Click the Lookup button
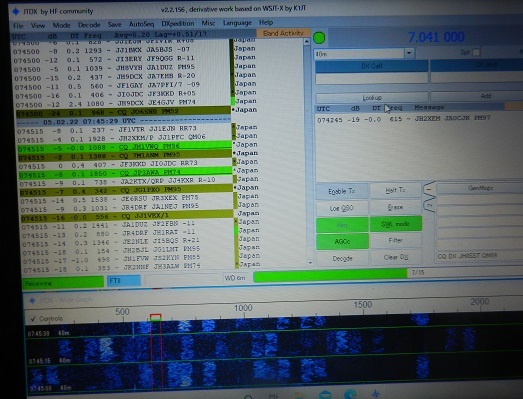The width and height of the screenshot is (523, 399). click(372, 98)
